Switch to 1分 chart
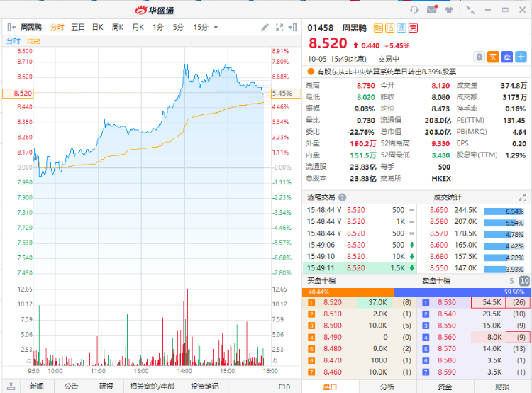 click(x=157, y=27)
